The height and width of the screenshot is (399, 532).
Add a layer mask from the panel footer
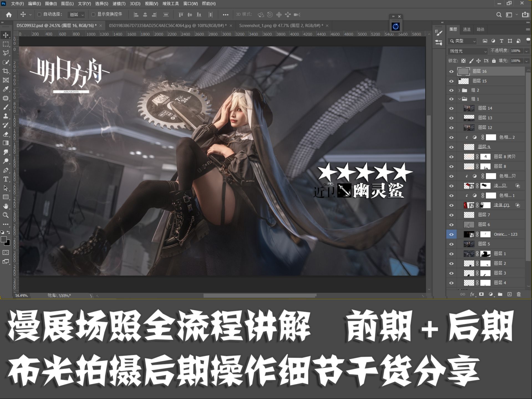(482, 294)
